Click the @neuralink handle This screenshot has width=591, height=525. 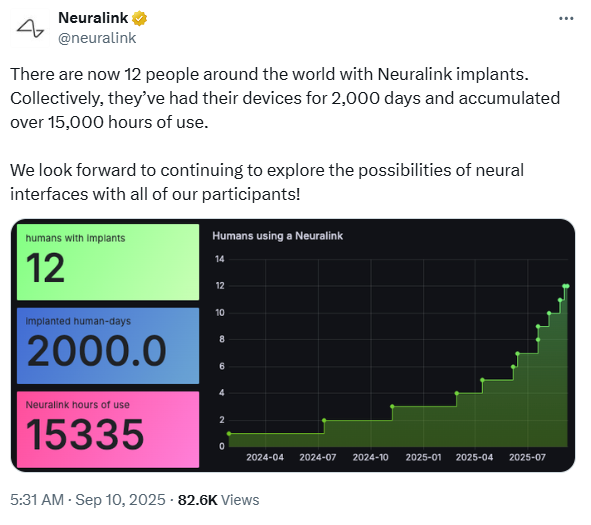tap(97, 38)
